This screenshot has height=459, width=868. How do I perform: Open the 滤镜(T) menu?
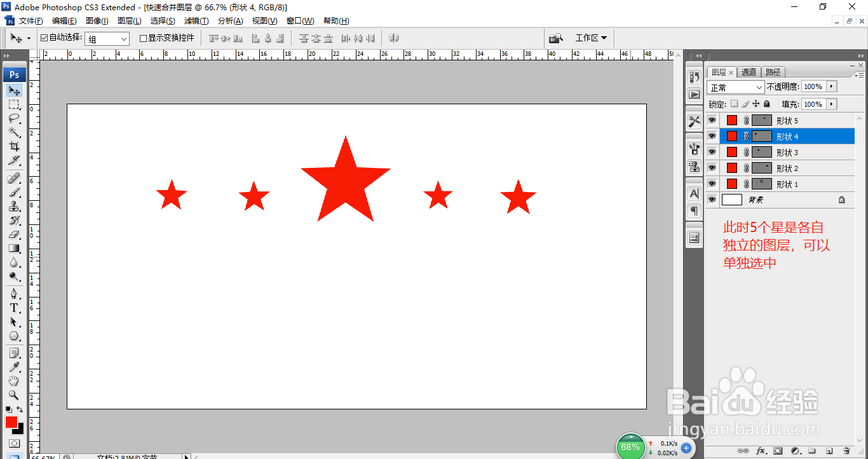coord(196,21)
